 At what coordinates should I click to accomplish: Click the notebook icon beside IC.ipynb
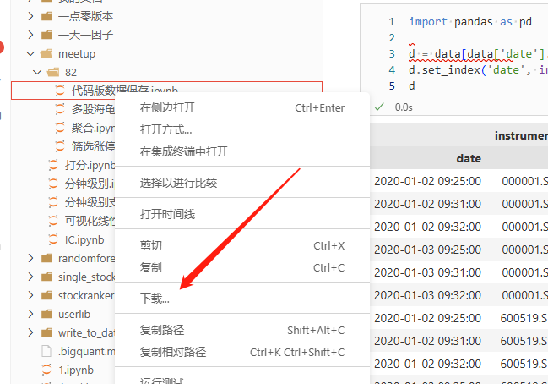(x=53, y=240)
